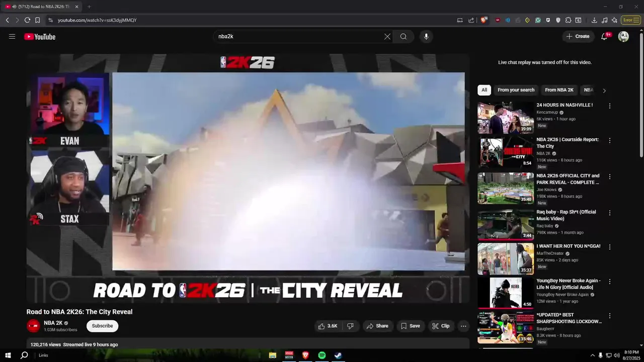Open the Windows taskbar search
The width and height of the screenshot is (644, 362).
point(24,355)
